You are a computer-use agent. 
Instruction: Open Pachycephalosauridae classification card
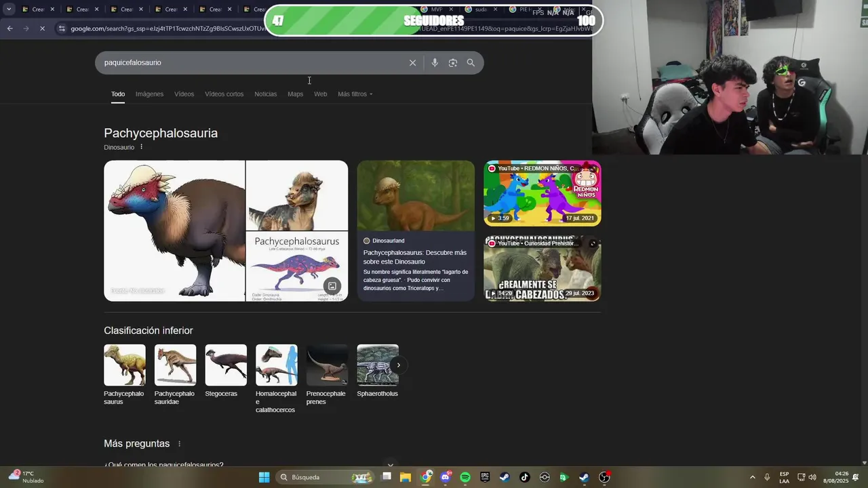click(175, 375)
